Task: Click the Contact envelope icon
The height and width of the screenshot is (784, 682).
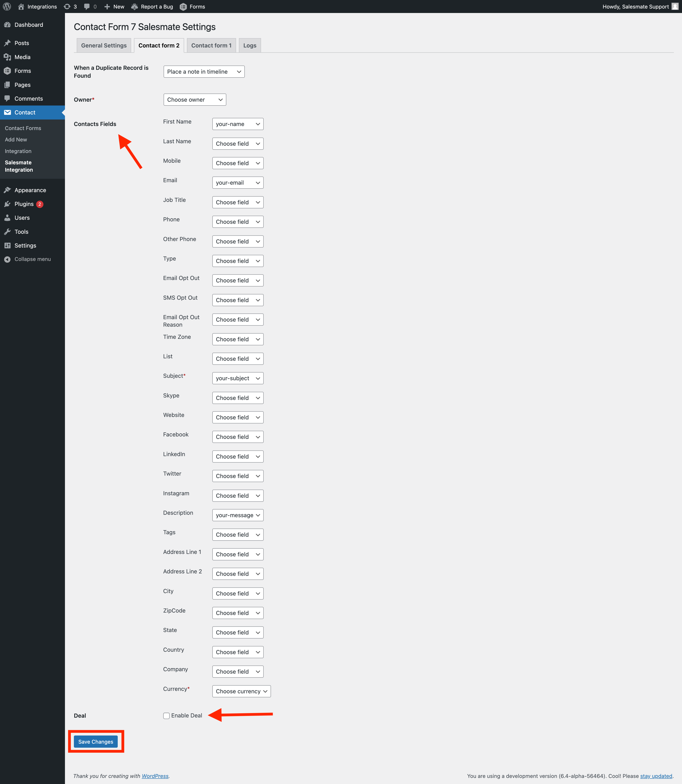Action: pos(7,113)
